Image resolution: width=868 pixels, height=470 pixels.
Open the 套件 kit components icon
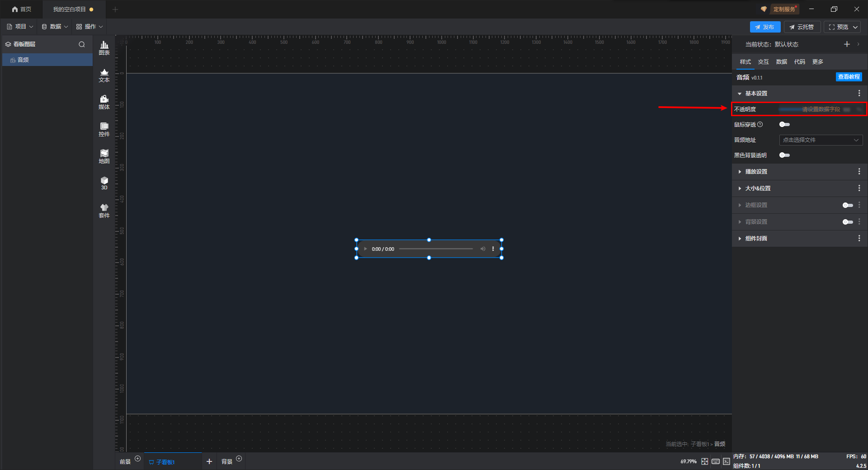104,211
